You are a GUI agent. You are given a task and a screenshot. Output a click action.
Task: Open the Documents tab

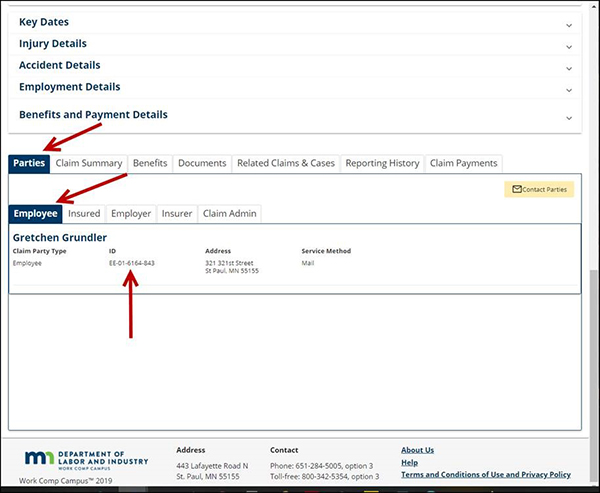pyautogui.click(x=202, y=163)
